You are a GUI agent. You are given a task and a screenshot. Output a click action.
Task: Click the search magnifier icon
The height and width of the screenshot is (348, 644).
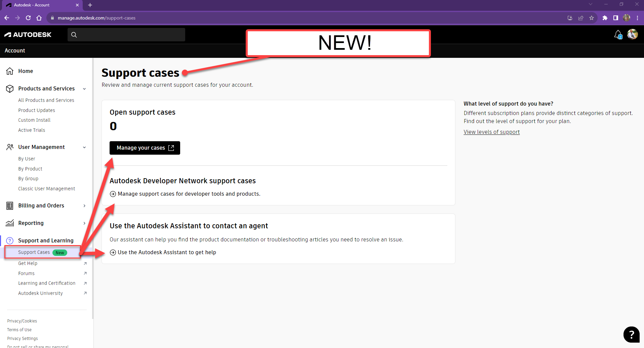click(74, 35)
